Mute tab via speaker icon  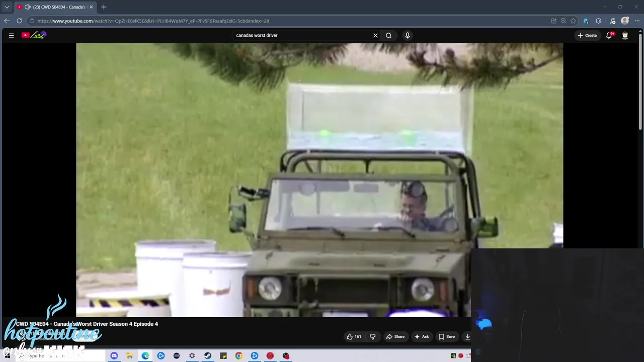[27, 7]
